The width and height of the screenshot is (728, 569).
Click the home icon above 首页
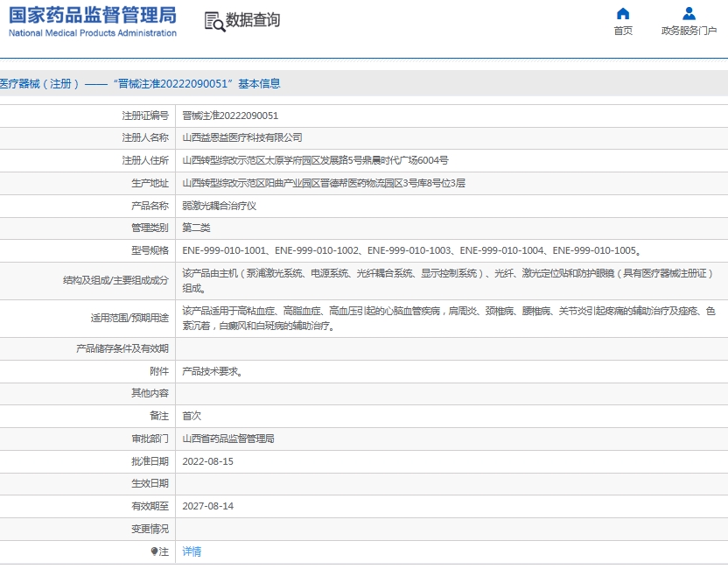[623, 13]
